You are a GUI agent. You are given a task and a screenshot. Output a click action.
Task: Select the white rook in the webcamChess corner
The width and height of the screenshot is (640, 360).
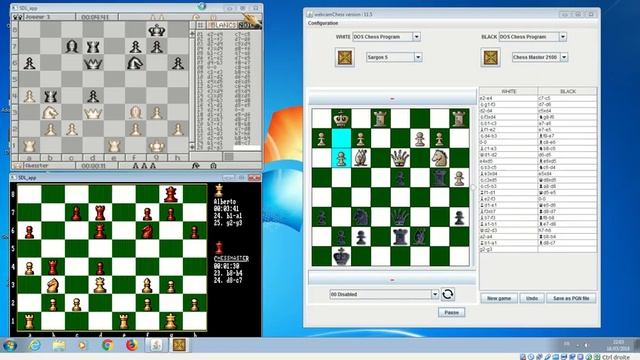[459, 118]
